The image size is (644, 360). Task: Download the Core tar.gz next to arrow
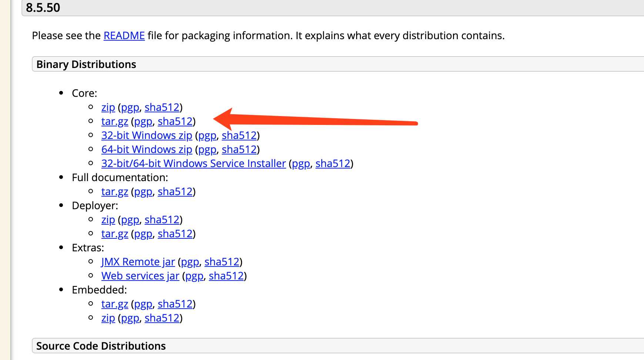coord(115,122)
